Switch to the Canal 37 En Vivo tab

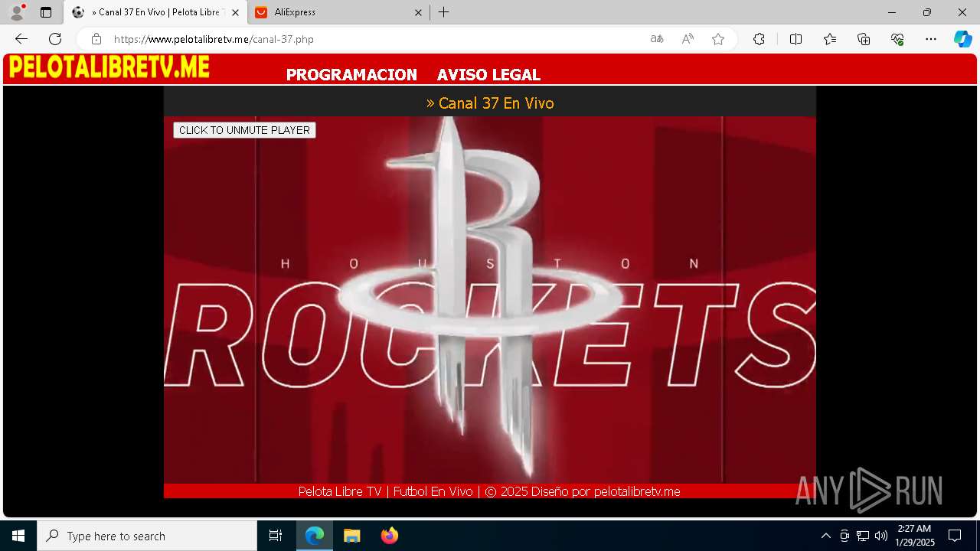(x=155, y=12)
